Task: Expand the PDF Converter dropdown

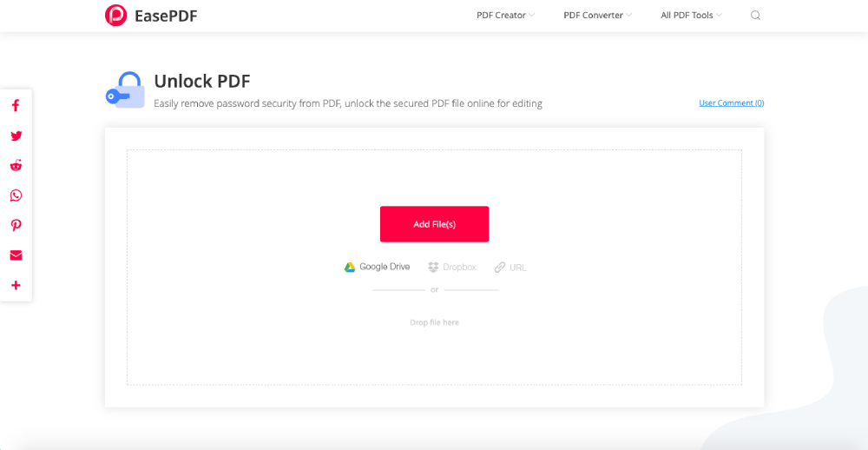Action: click(x=597, y=16)
